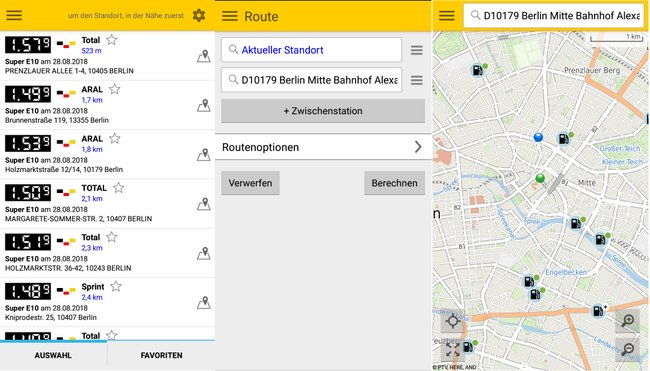This screenshot has width=650, height=371.
Task: Select the blue location marker on map
Action: pyautogui.click(x=538, y=137)
